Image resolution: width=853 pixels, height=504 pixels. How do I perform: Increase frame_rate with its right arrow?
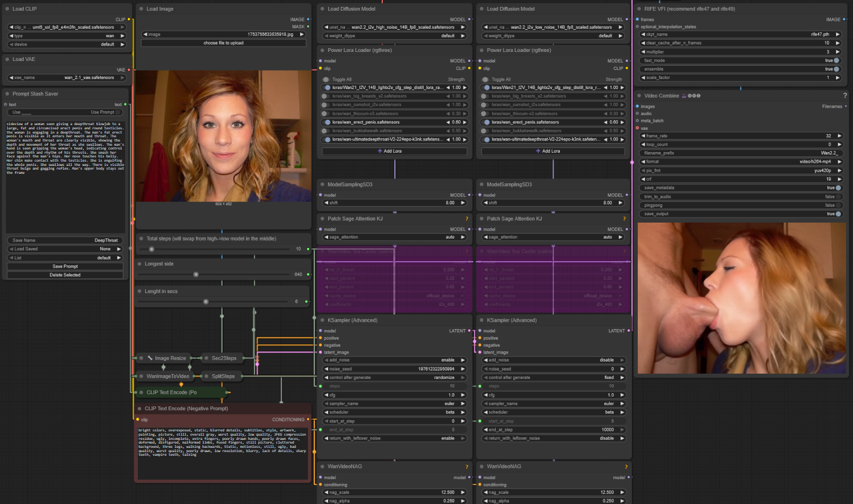tap(839, 136)
